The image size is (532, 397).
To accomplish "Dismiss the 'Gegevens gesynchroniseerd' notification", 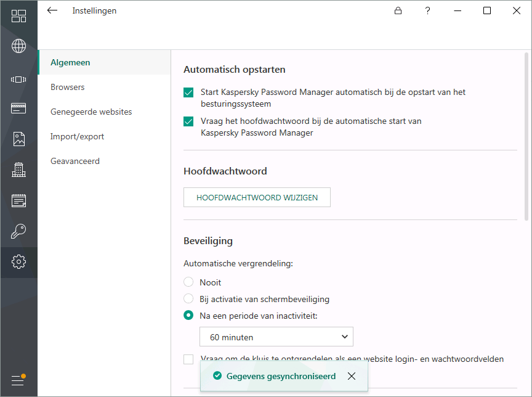I will coord(351,376).
